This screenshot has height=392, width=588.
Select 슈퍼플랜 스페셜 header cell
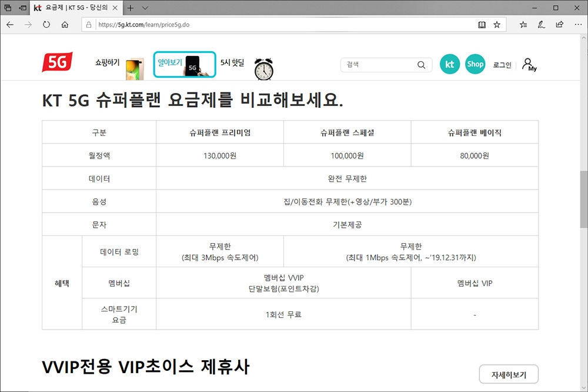click(x=348, y=132)
